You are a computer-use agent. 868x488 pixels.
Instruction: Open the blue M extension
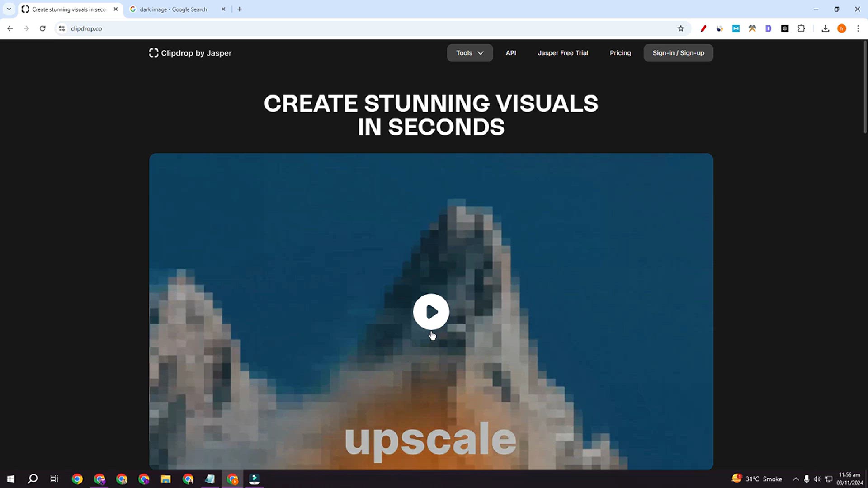click(x=736, y=28)
